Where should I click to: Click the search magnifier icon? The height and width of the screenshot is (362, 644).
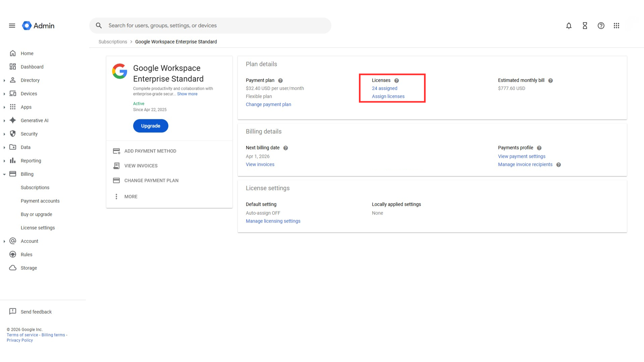[99, 25]
